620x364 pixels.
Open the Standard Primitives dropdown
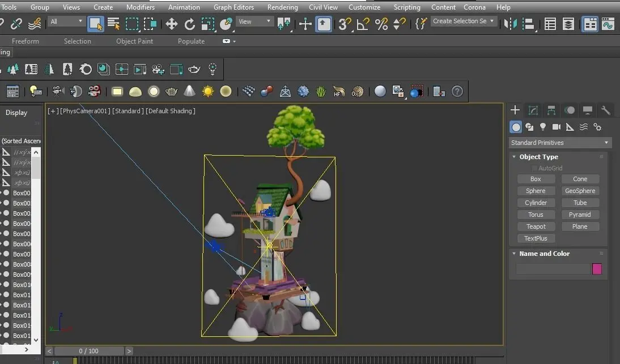[560, 143]
